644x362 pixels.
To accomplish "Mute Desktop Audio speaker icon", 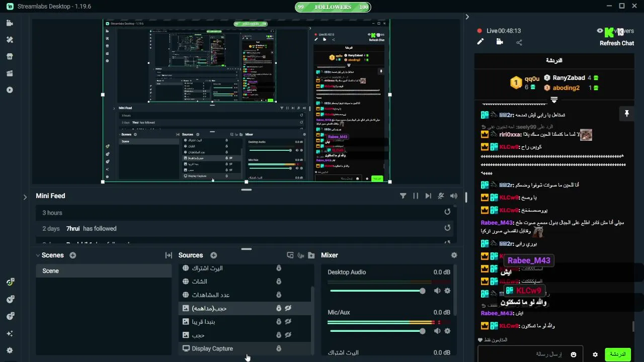I will coord(437,291).
